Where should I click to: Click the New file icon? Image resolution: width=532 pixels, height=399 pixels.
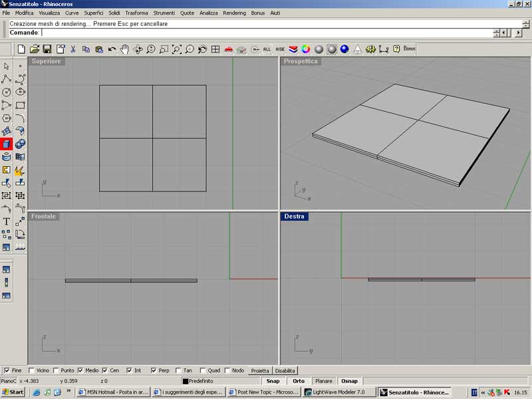click(x=21, y=49)
